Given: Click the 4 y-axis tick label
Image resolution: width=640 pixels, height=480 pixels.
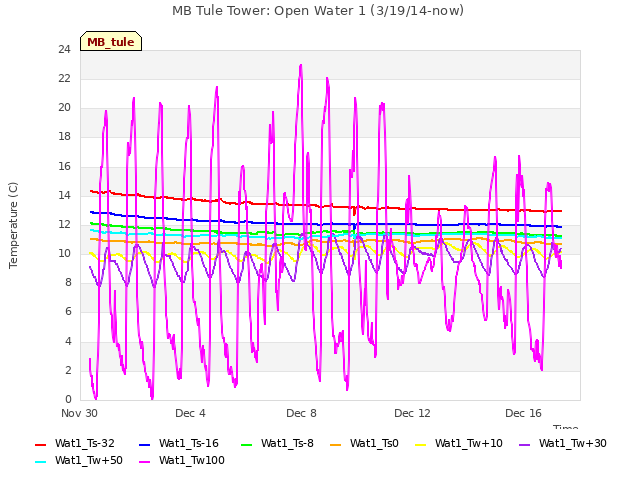Looking at the screenshot, I should pos(68,341).
